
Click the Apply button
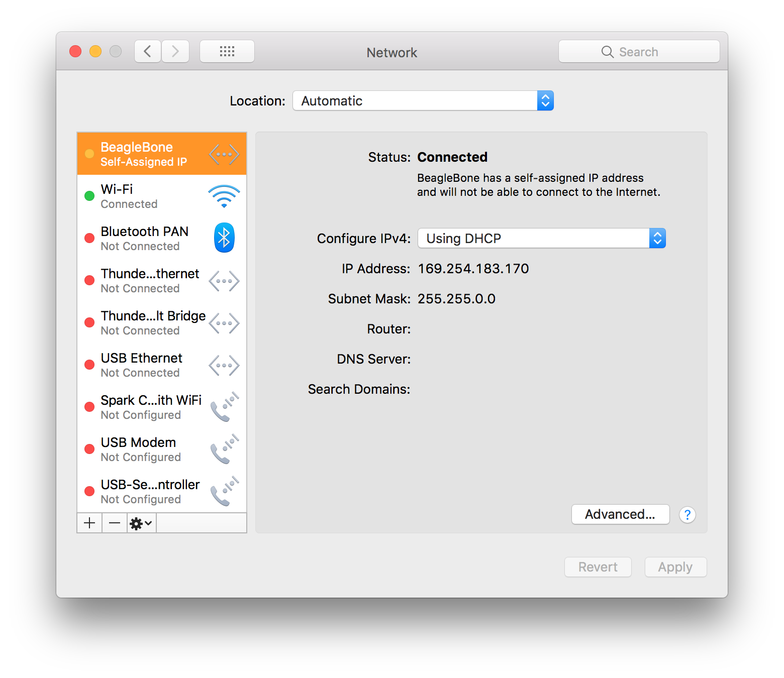point(675,567)
